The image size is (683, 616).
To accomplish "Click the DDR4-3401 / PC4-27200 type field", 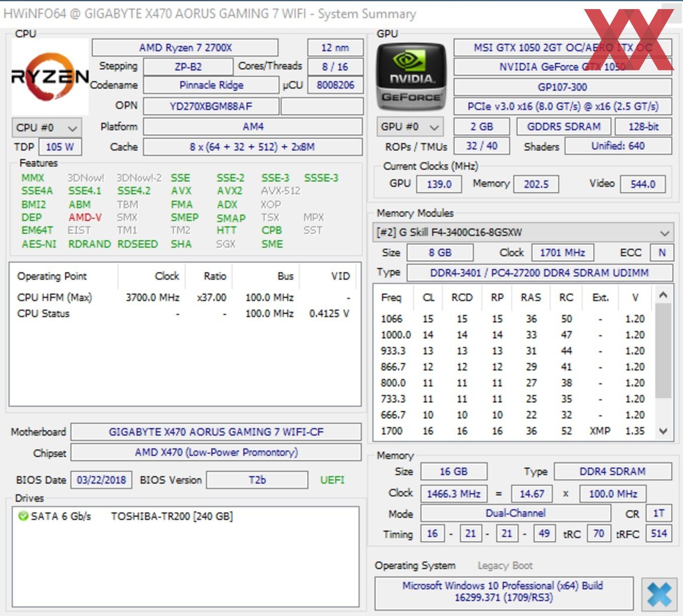I will (539, 273).
